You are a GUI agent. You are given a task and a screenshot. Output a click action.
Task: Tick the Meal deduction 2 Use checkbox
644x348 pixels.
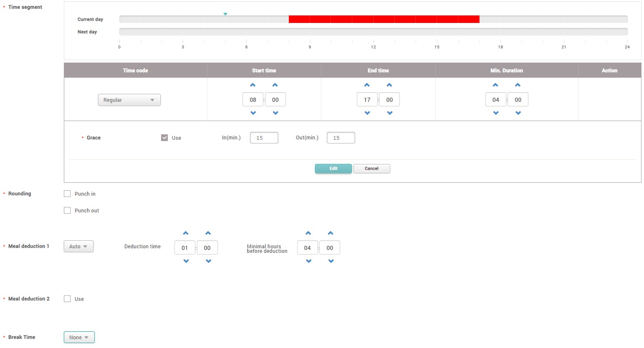pyautogui.click(x=67, y=299)
